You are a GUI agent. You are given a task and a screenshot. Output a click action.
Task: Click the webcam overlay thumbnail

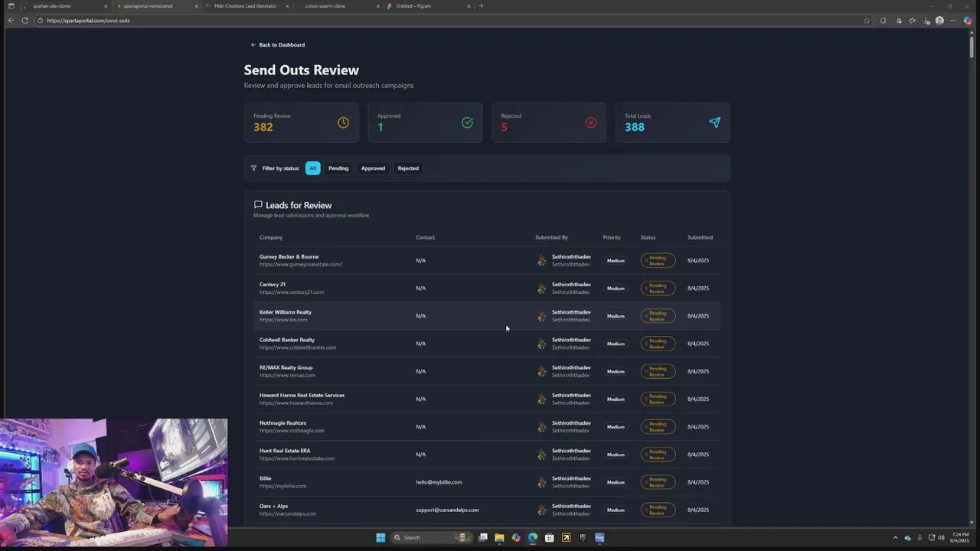click(114, 483)
